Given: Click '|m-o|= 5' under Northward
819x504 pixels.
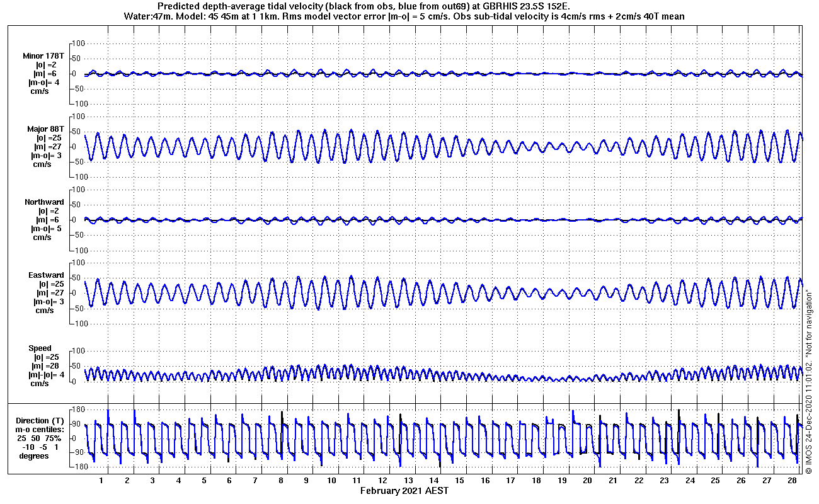Looking at the screenshot, I should click(46, 229).
